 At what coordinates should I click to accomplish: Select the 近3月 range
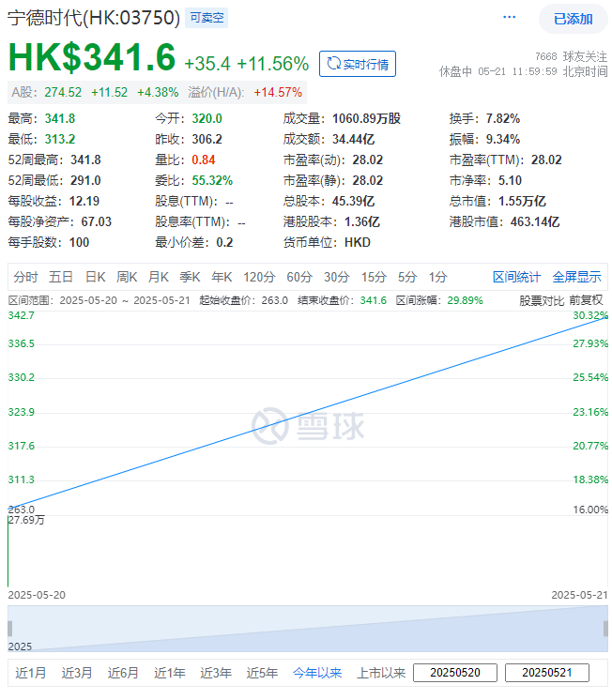click(77, 673)
